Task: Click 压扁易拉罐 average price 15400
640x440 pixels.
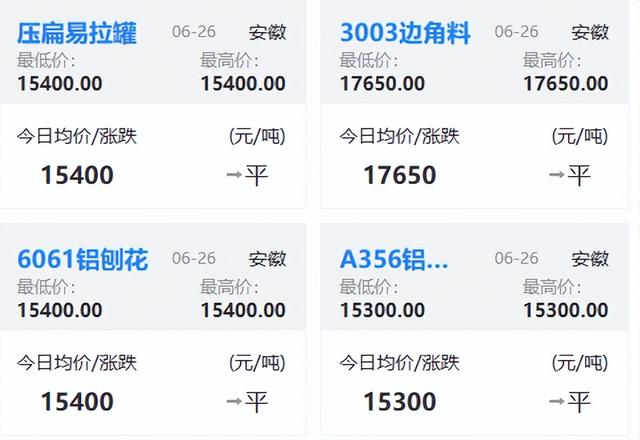Action: coord(77,176)
